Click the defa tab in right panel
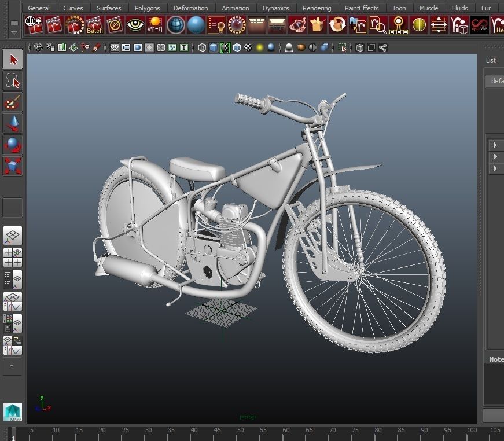Image resolution: width=504 pixels, height=441 pixels. click(495, 81)
